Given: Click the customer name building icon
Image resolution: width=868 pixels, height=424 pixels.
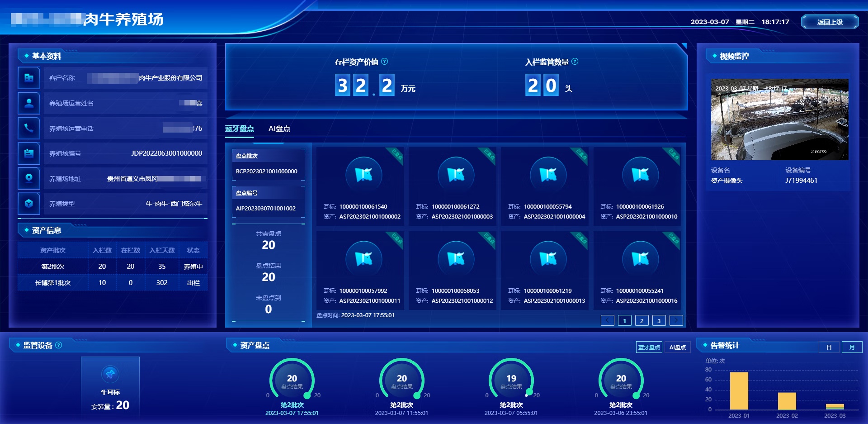Looking at the screenshot, I should 29,78.
